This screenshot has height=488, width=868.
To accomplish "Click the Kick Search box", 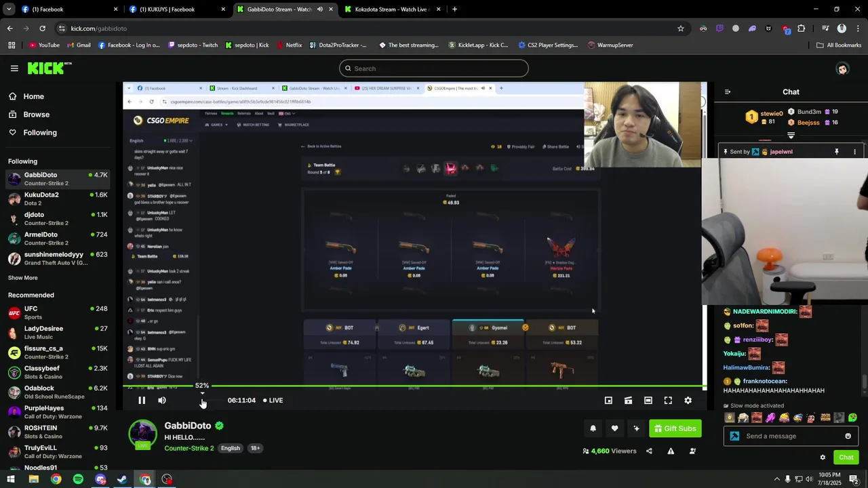I will tap(434, 68).
